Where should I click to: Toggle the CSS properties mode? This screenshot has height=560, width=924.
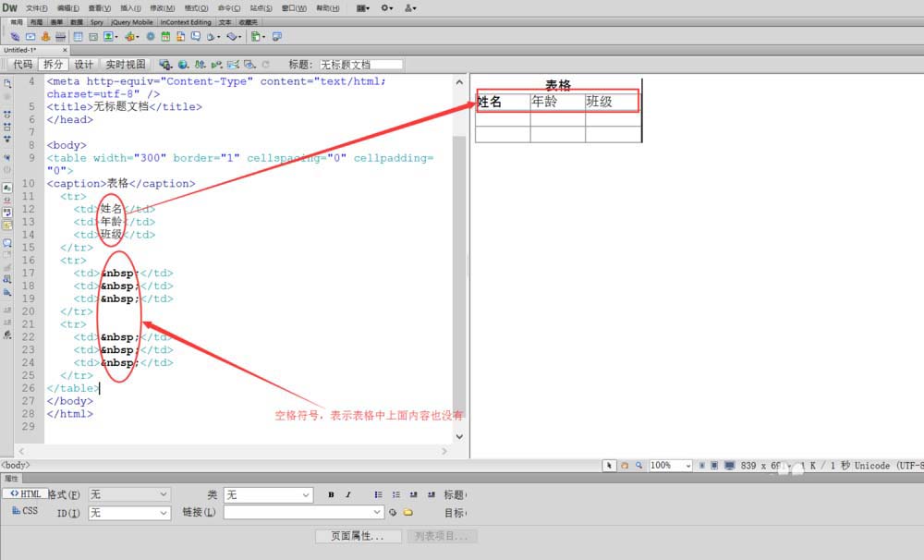[25, 511]
